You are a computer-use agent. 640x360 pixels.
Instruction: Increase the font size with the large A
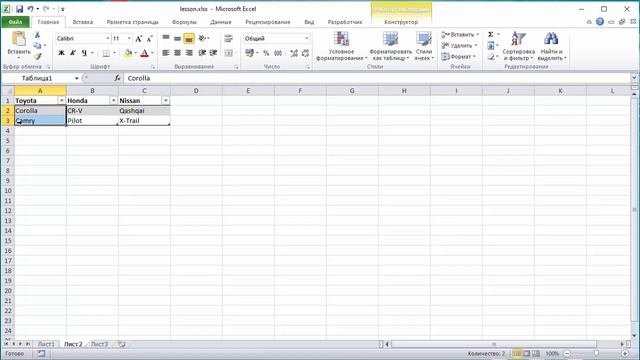[138, 38]
